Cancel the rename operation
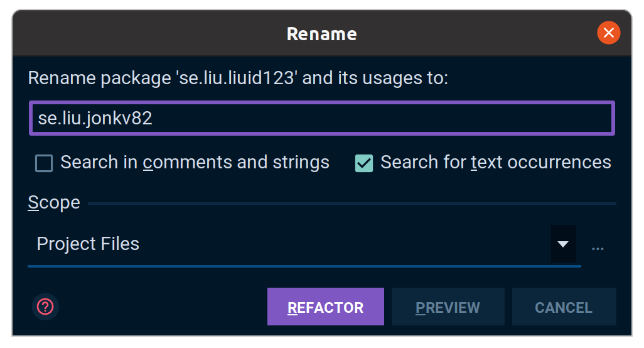The image size is (644, 348). coord(564,307)
